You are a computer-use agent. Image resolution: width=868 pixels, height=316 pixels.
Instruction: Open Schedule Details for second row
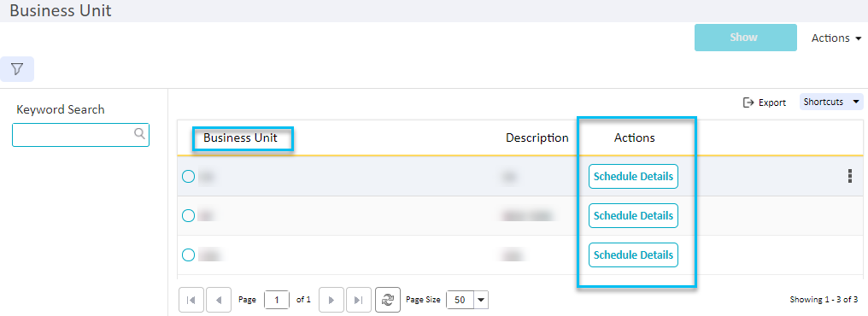[633, 215]
